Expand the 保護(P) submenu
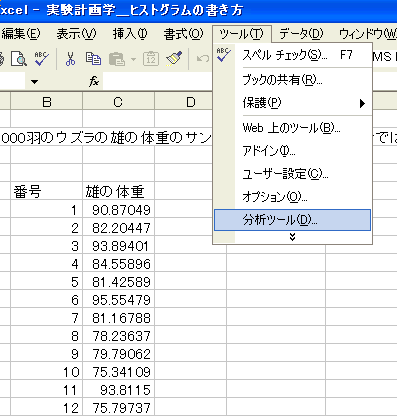The width and height of the screenshot is (397, 416). [293, 103]
